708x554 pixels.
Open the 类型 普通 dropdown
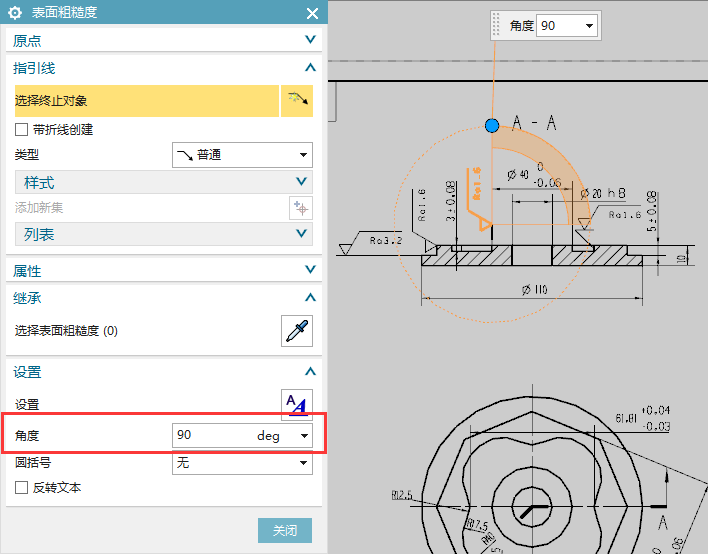point(242,155)
